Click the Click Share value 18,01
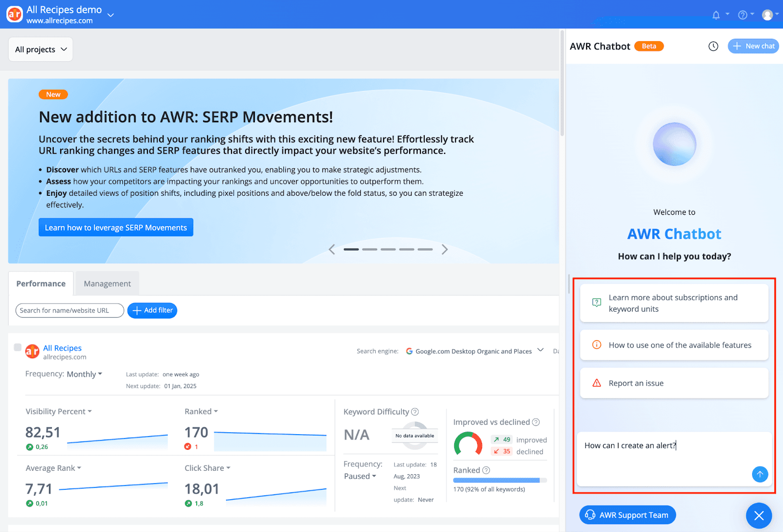Image resolution: width=783 pixels, height=532 pixels. 202,489
